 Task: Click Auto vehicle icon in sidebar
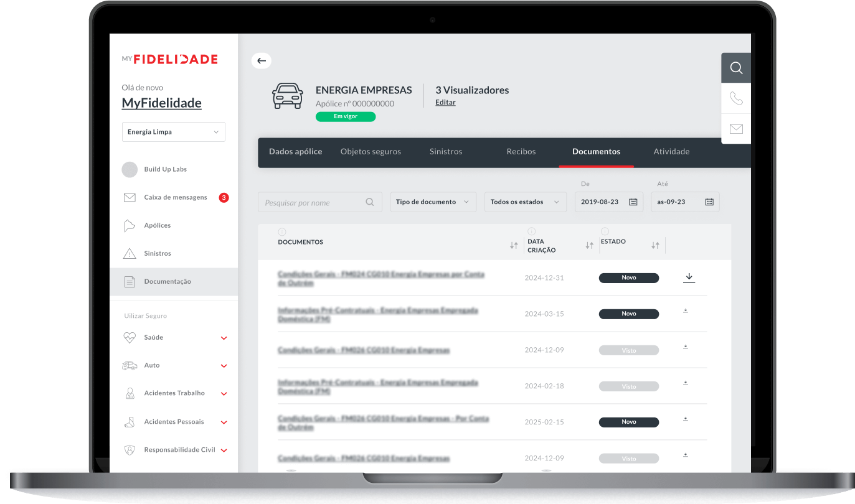point(130,365)
